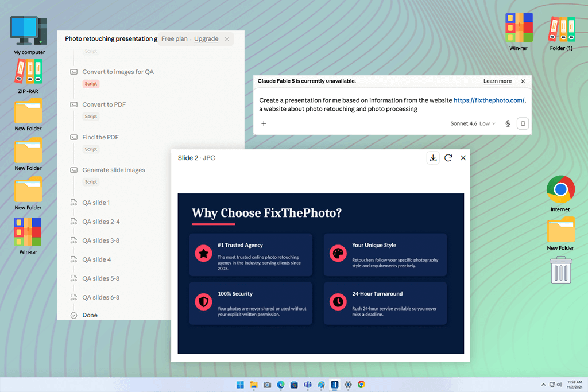Click the Photo retouching presentation title
Screen dimensions: 588x392
point(111,38)
